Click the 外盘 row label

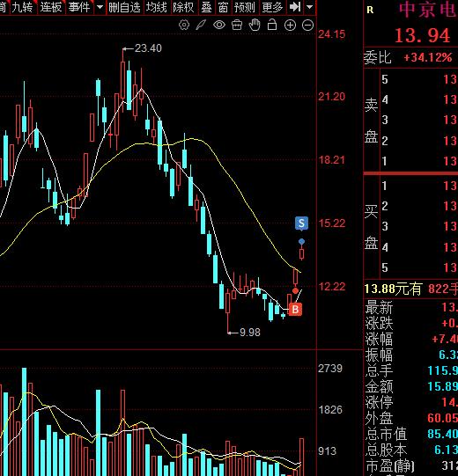coord(379,418)
